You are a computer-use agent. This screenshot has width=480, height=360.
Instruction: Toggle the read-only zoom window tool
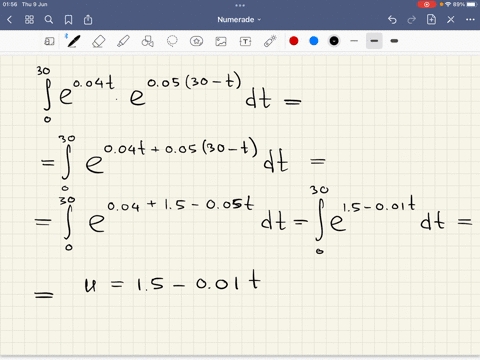49,41
